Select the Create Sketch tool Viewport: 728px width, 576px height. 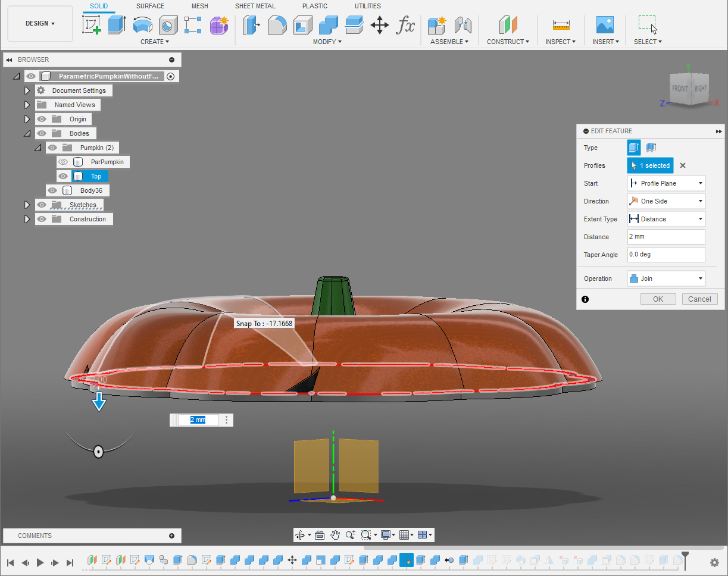[x=91, y=25]
